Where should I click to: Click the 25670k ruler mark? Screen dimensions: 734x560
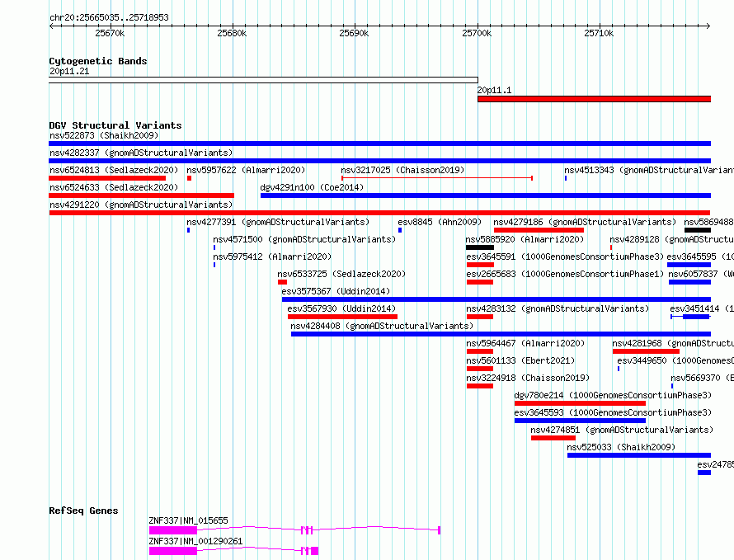coord(110,33)
